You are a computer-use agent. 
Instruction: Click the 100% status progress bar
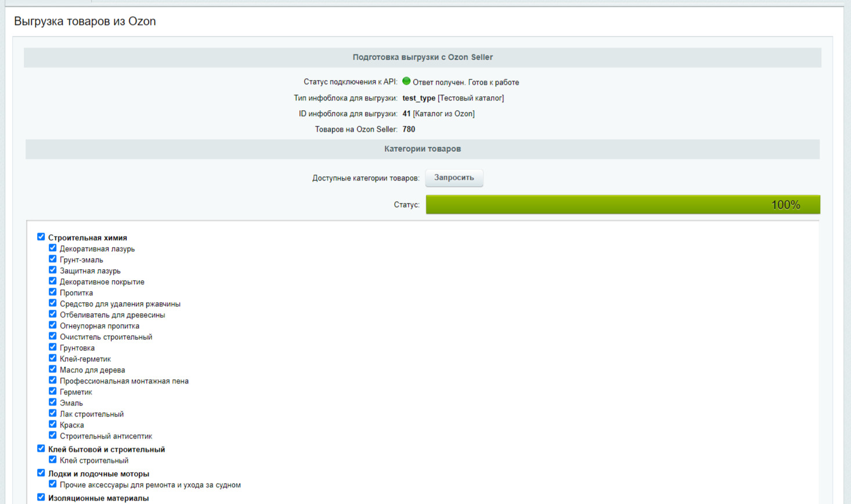point(623,205)
